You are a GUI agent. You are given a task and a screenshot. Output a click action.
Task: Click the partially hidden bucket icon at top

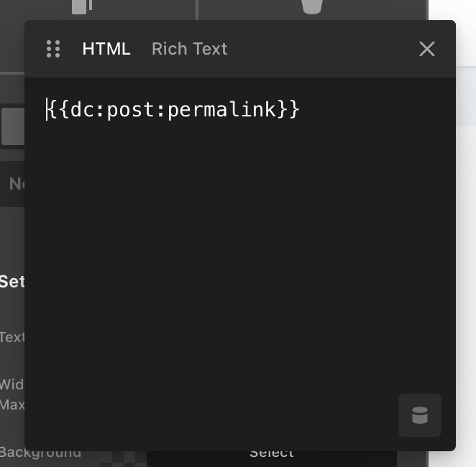coord(311,7)
